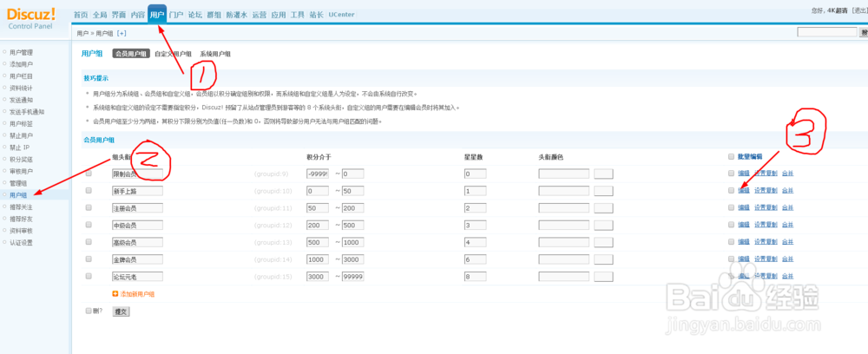This screenshot has height=354, width=868.
Task: Open the color picker swatch for 高级会员
Action: [x=603, y=242]
